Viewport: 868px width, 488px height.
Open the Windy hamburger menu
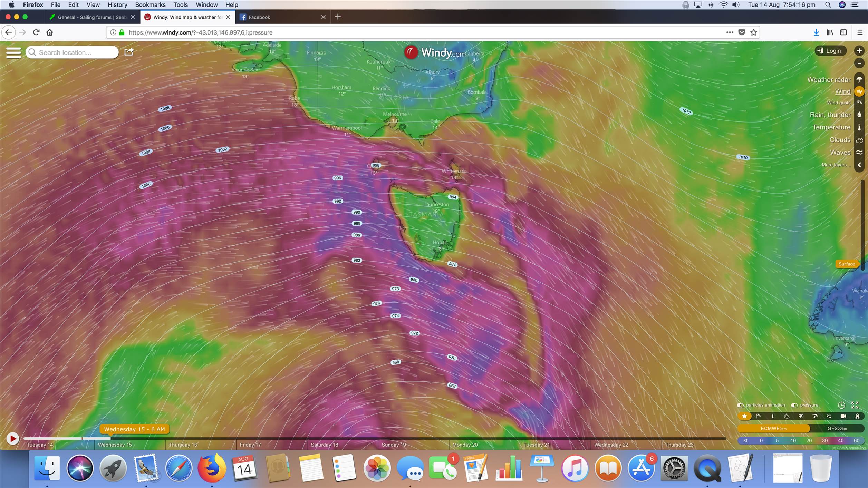[x=13, y=52]
